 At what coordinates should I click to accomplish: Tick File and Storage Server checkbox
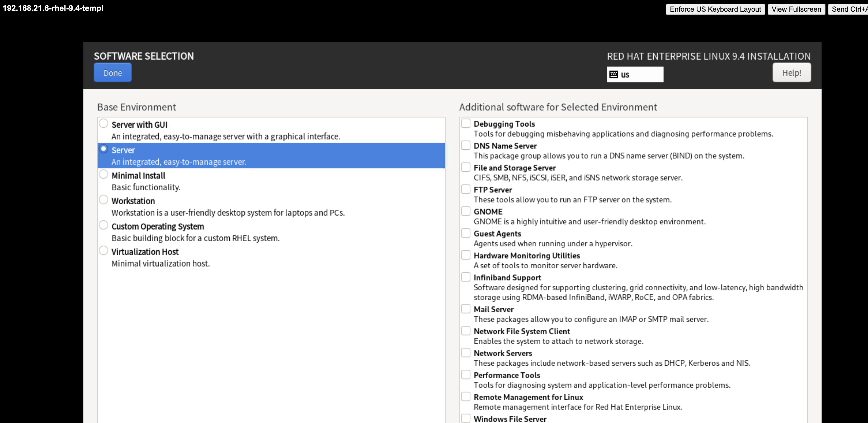click(x=465, y=167)
